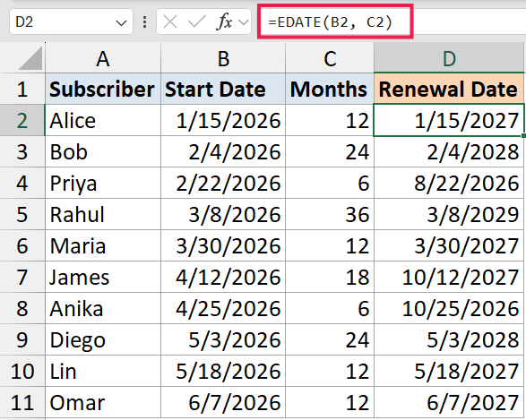
Task: Select the cell containing Alice
Action: (x=103, y=120)
